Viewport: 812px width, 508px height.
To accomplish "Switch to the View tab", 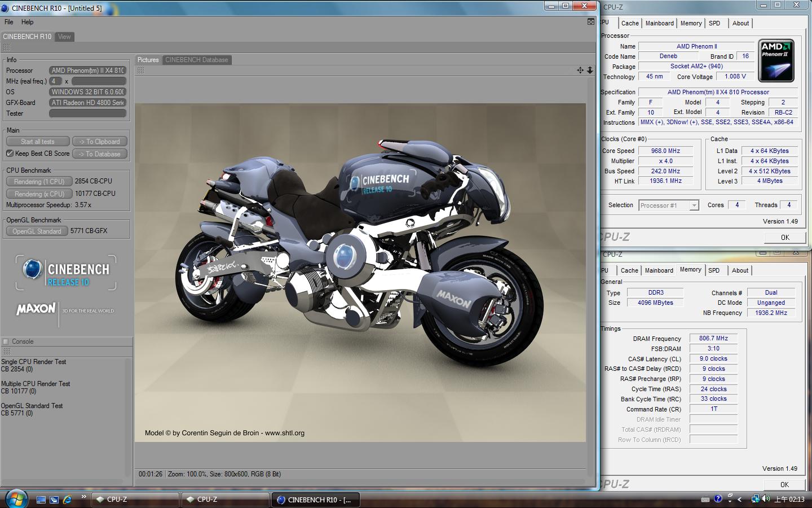I will point(64,37).
